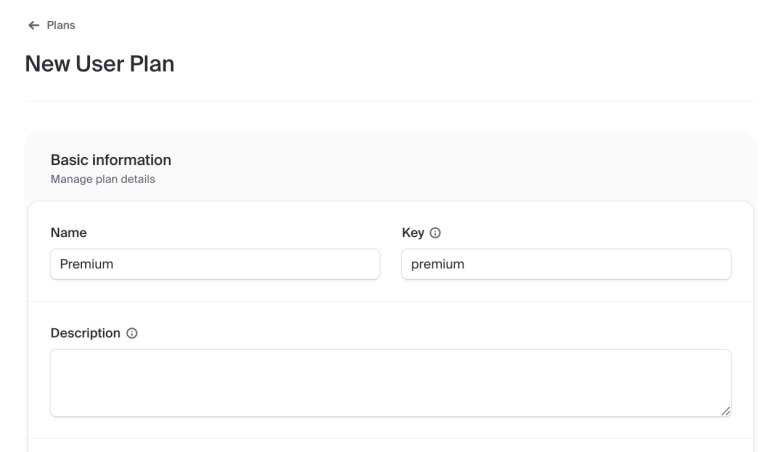Click the Basic information section heading
This screenshot has width=773, height=452.
pos(111,160)
